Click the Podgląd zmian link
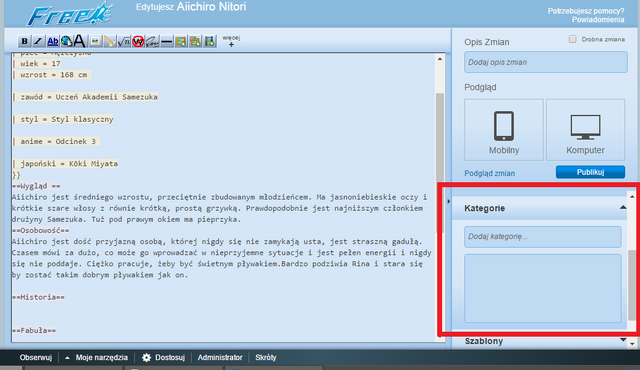 click(489, 173)
